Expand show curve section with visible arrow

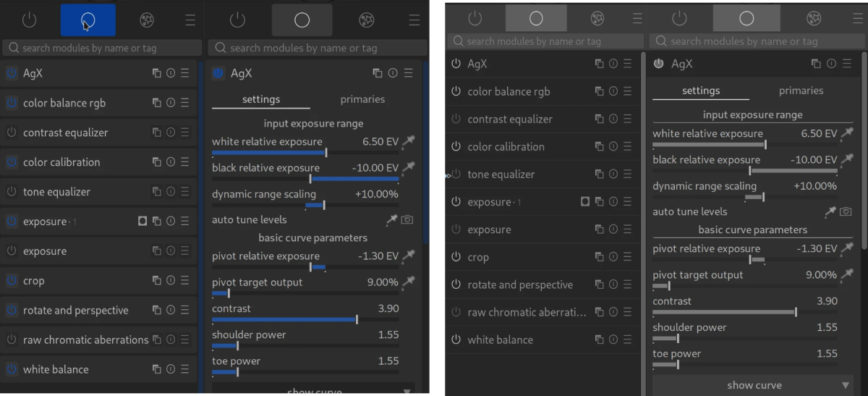point(846,385)
